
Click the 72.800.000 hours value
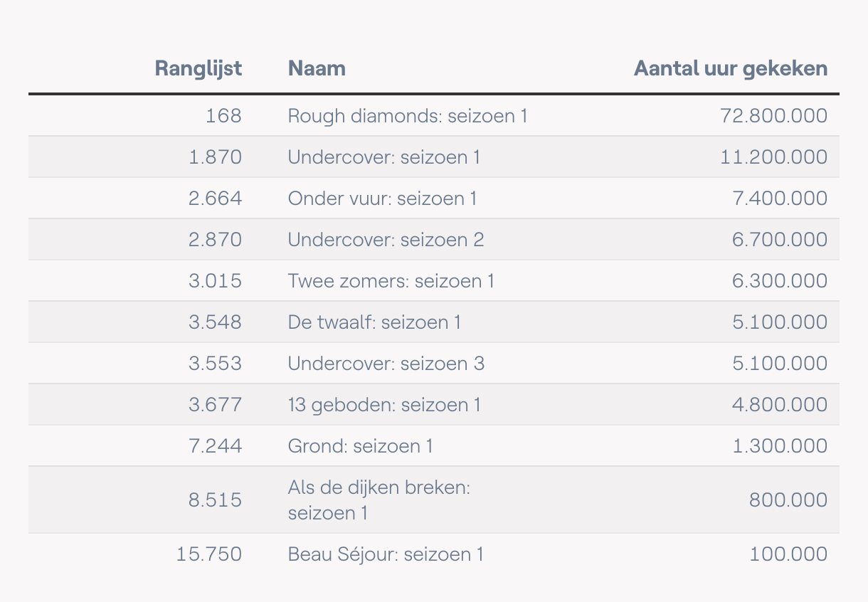[774, 115]
